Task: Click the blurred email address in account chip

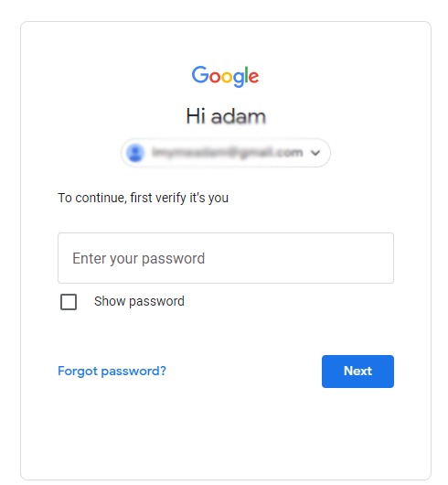Action: (x=228, y=153)
